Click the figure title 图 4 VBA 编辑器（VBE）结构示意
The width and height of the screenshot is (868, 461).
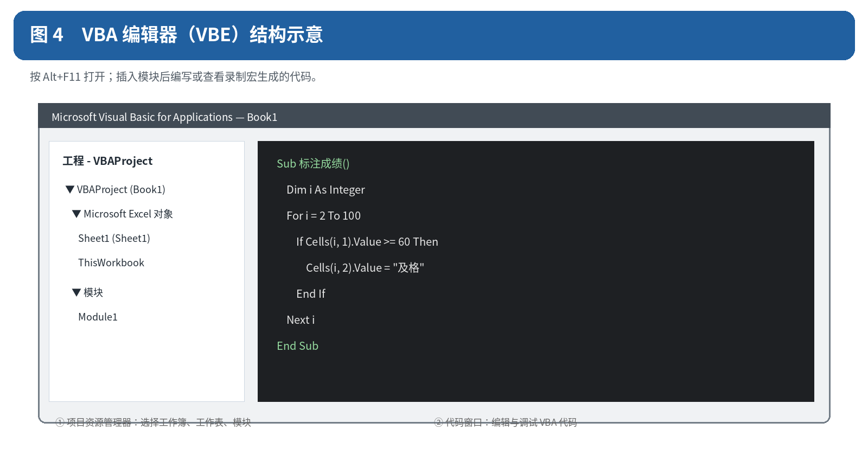coord(176,35)
